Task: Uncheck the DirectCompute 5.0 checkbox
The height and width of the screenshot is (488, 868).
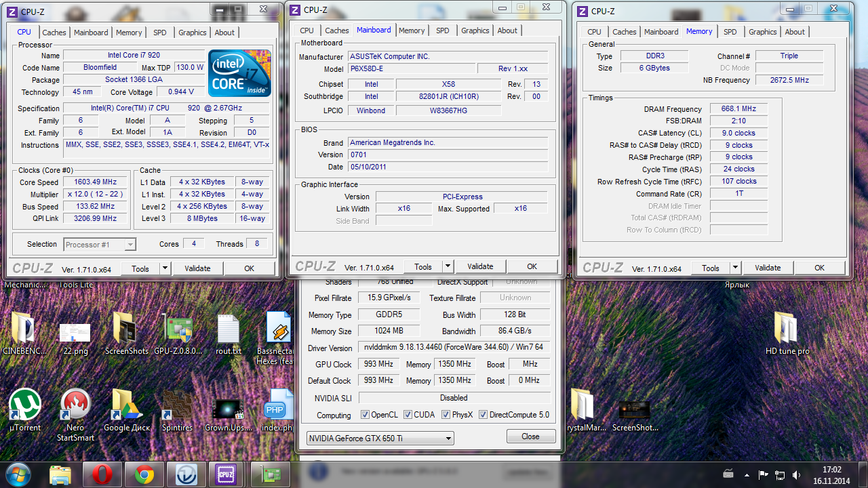Action: tap(484, 415)
